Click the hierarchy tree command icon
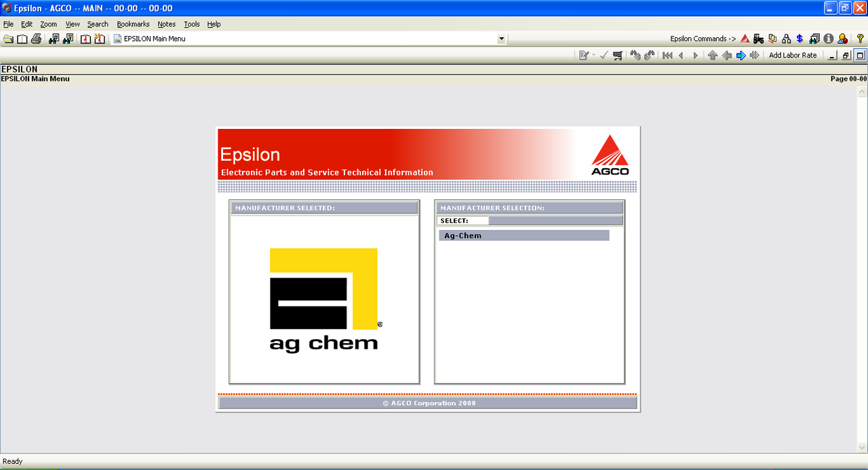Screen dimensions: 868x470 click(787, 39)
